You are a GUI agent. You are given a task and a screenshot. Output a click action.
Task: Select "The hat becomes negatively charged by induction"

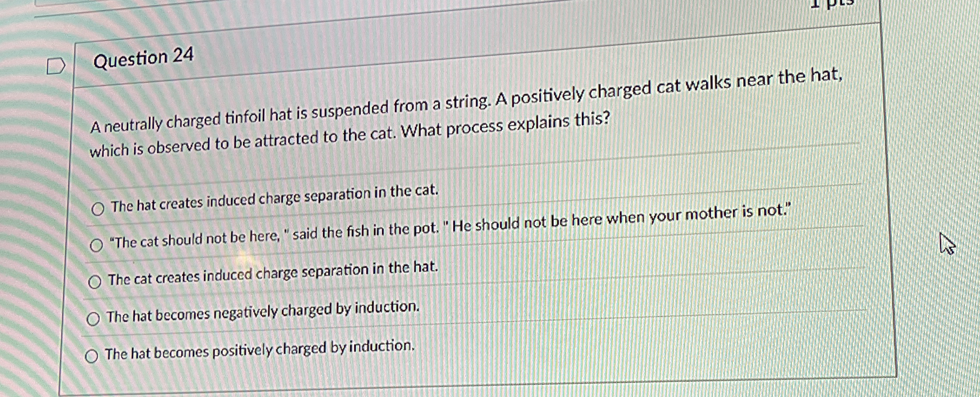(x=92, y=319)
